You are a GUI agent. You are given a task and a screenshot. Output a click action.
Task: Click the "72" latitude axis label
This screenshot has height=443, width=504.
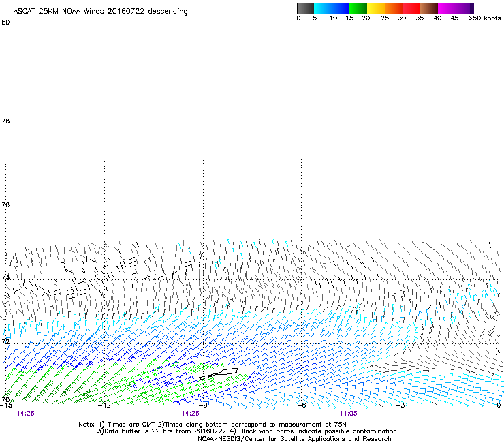click(x=5, y=341)
